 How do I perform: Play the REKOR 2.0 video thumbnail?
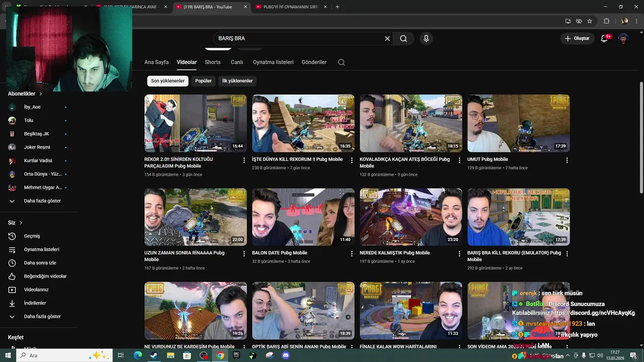(x=196, y=123)
